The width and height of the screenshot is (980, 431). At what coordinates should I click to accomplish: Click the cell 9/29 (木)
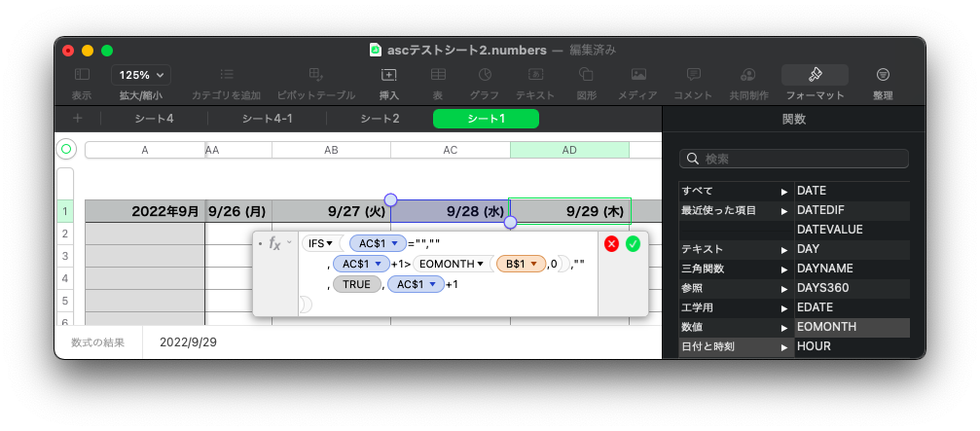pos(569,211)
